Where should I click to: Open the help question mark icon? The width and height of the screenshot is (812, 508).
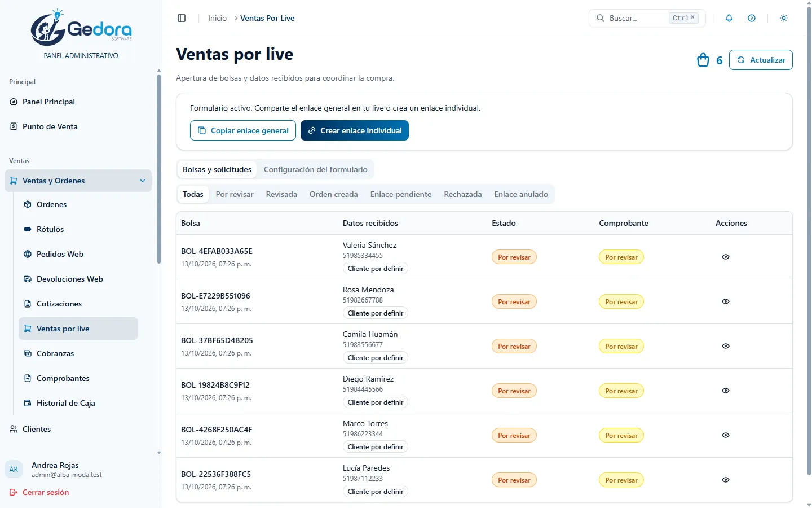(x=752, y=18)
